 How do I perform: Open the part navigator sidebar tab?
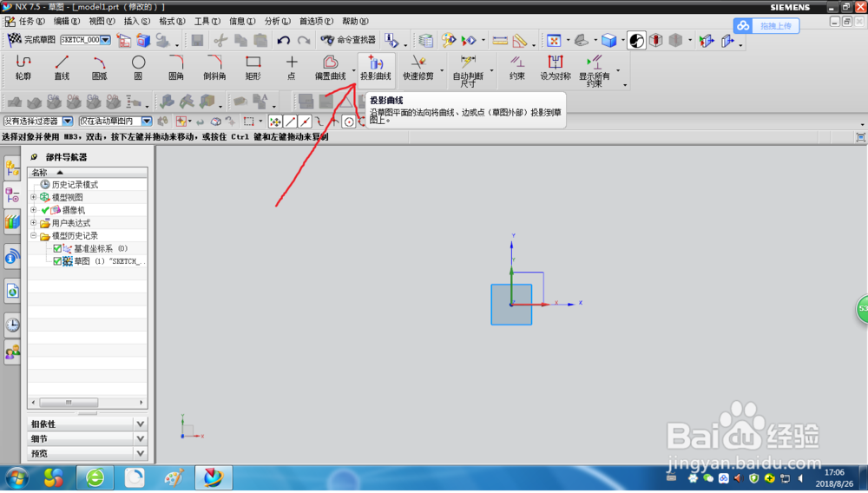pyautogui.click(x=12, y=195)
